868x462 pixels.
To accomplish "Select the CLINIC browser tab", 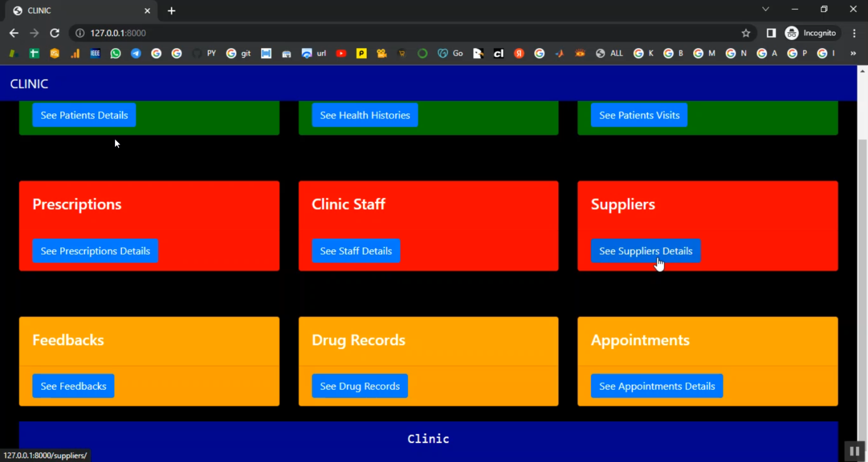I will click(x=75, y=10).
